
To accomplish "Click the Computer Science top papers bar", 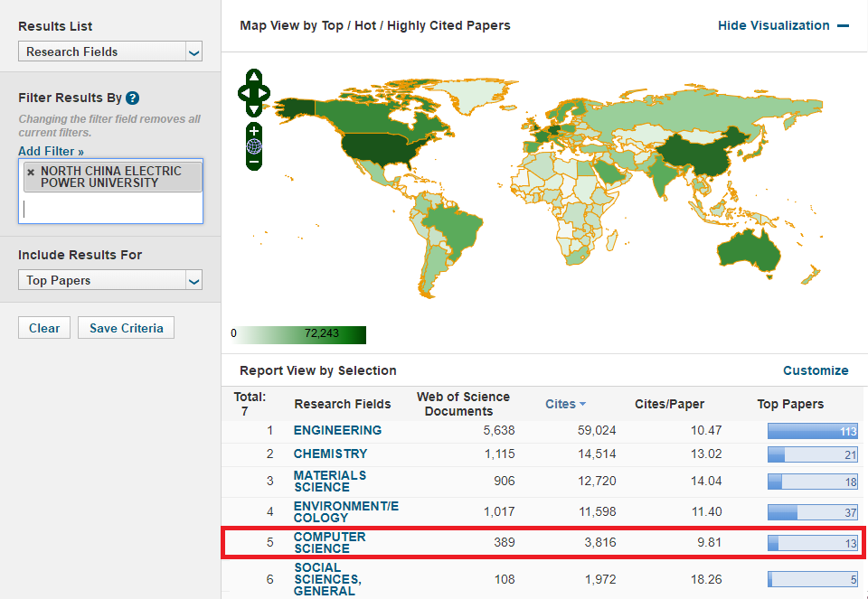I will pos(812,543).
